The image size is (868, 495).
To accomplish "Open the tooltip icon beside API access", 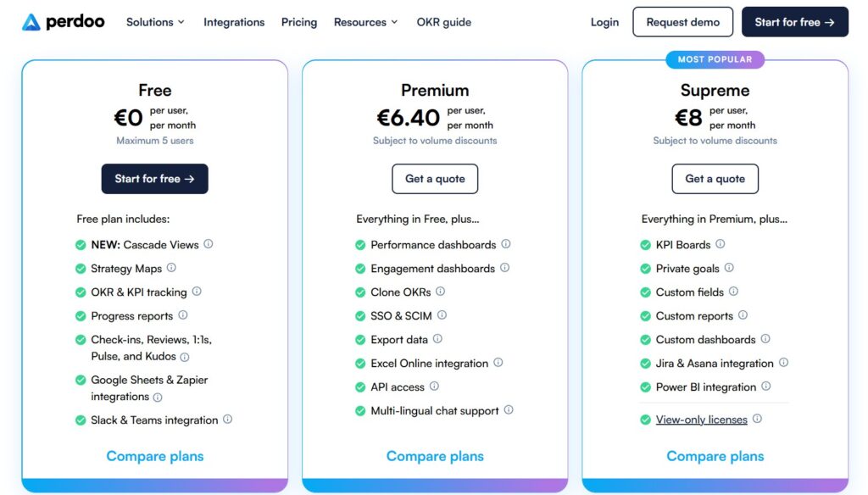I will [x=433, y=386].
